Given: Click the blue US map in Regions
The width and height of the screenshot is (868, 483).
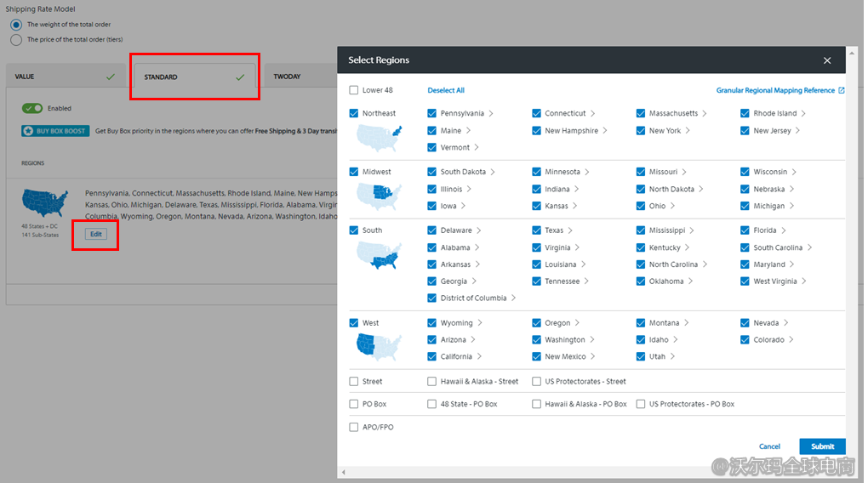Looking at the screenshot, I should coord(45,202).
